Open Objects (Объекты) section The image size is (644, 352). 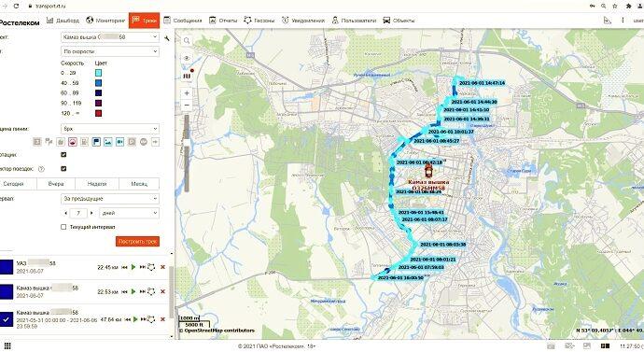399,21
